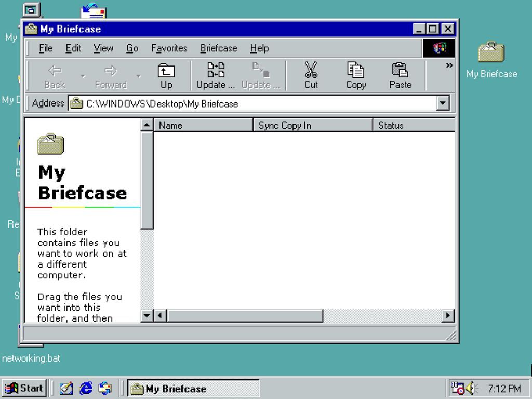The width and height of the screenshot is (532, 399).
Task: Open the address bar dropdown
Action: click(442, 103)
